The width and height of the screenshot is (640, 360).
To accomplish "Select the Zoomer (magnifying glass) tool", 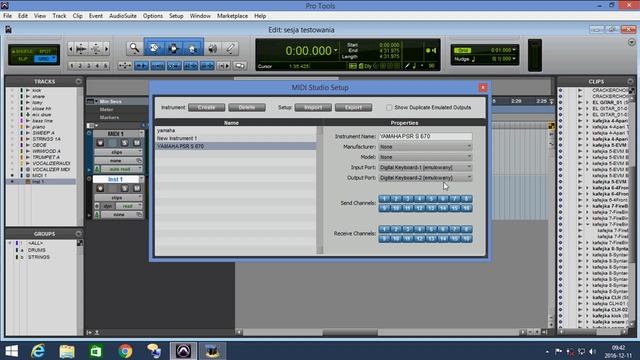I will pyautogui.click(x=134, y=48).
